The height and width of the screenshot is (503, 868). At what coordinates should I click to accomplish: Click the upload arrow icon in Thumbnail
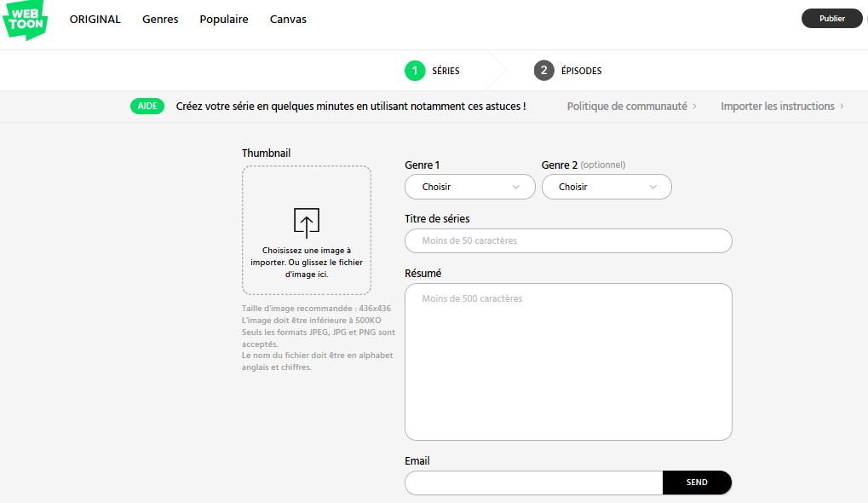click(x=307, y=222)
